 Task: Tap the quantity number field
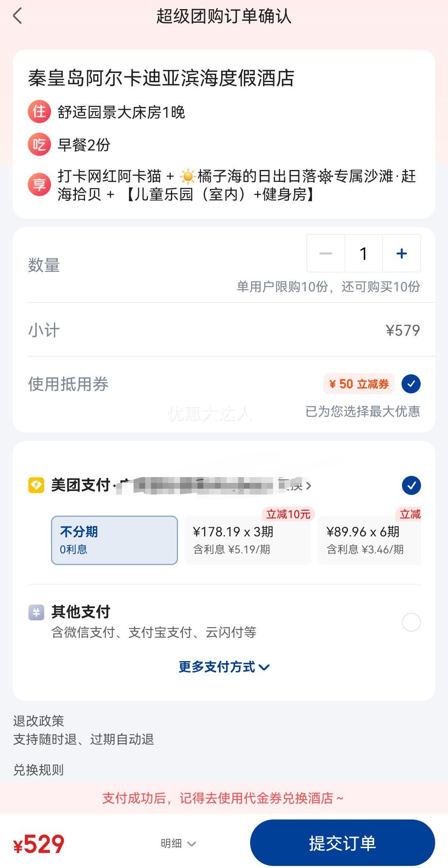[363, 253]
